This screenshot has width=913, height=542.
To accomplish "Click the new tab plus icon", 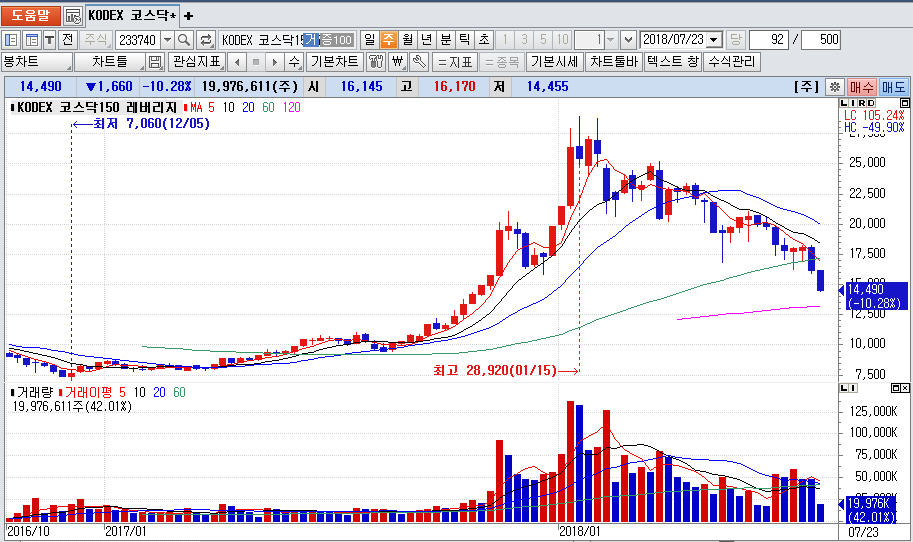I will point(189,16).
